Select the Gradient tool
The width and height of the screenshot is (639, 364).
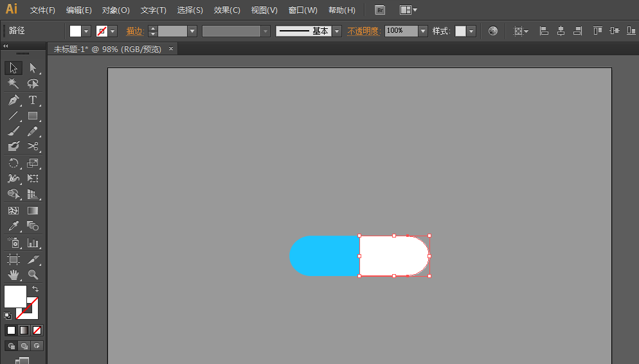tap(33, 211)
